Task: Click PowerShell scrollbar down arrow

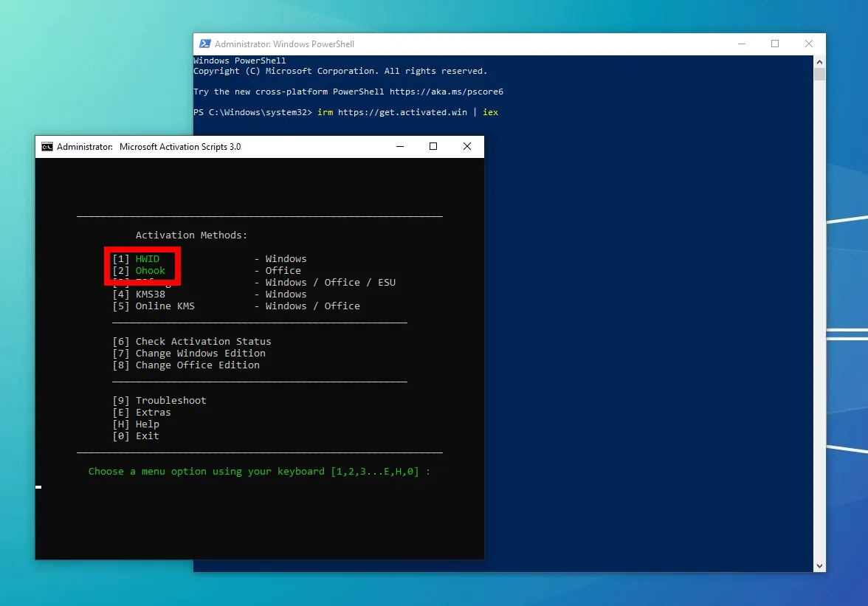Action: (x=819, y=566)
